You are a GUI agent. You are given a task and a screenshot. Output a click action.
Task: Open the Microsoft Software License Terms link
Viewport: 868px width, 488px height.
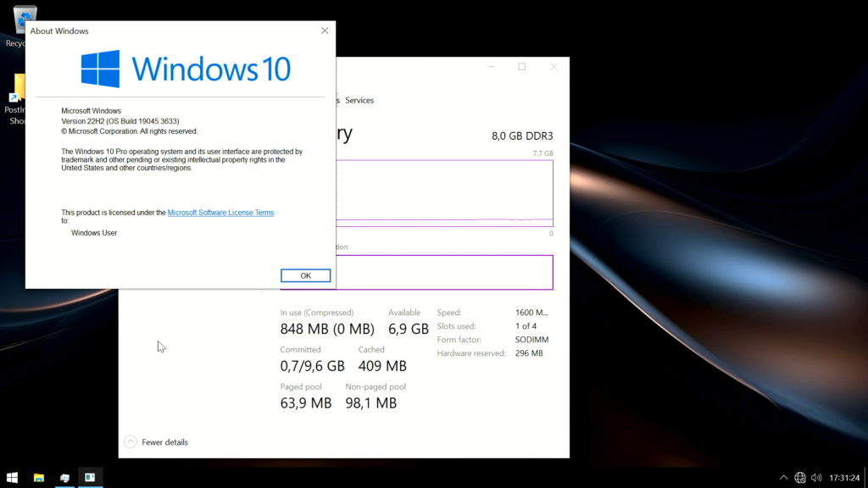pos(220,213)
